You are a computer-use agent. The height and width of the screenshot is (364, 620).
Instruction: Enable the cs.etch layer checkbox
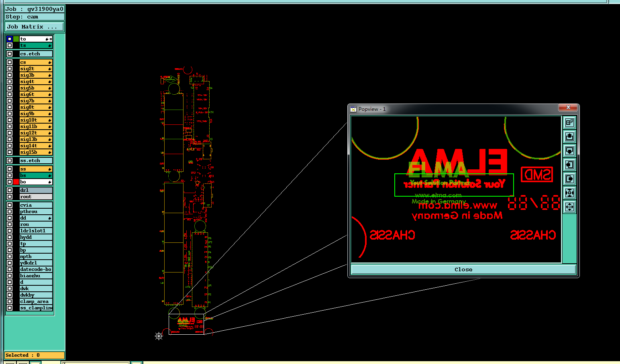[10, 54]
